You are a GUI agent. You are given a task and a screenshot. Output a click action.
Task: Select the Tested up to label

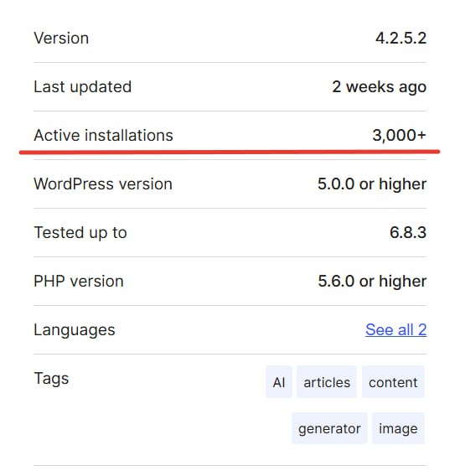pyautogui.click(x=80, y=233)
